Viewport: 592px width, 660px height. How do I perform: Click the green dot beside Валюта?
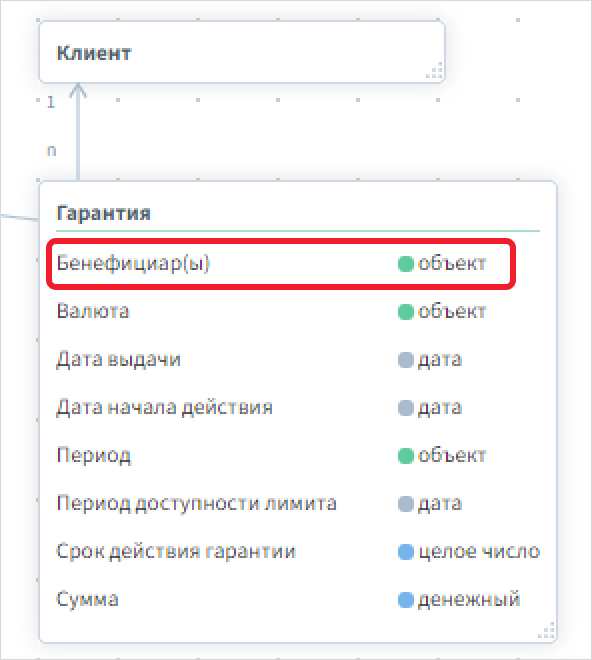tap(405, 312)
